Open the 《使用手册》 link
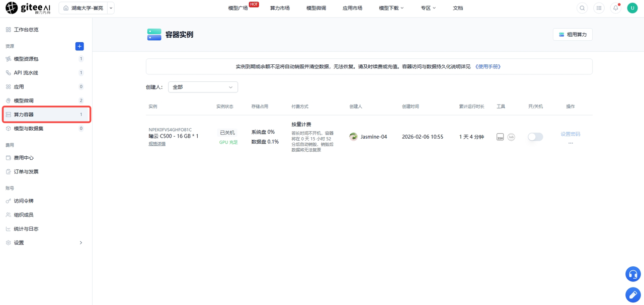 (x=488, y=66)
